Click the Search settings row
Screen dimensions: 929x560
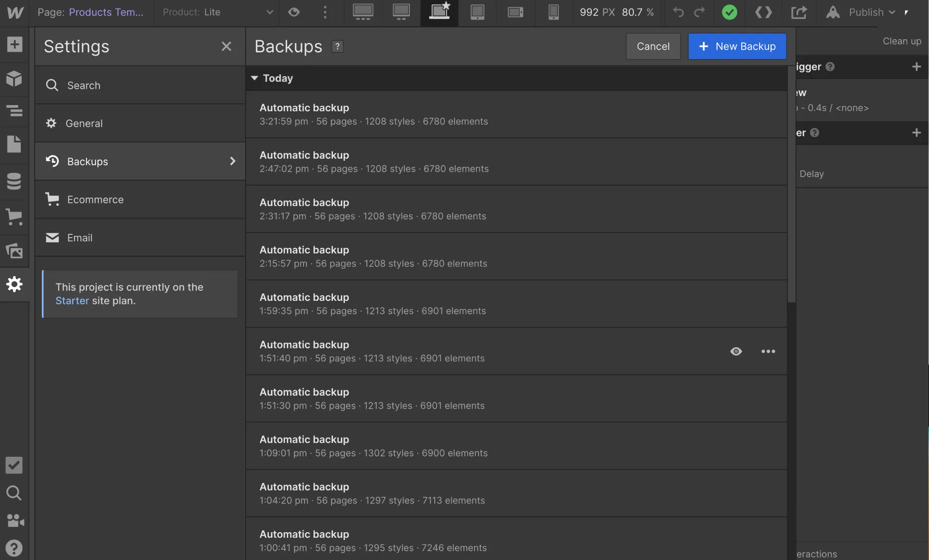(140, 85)
